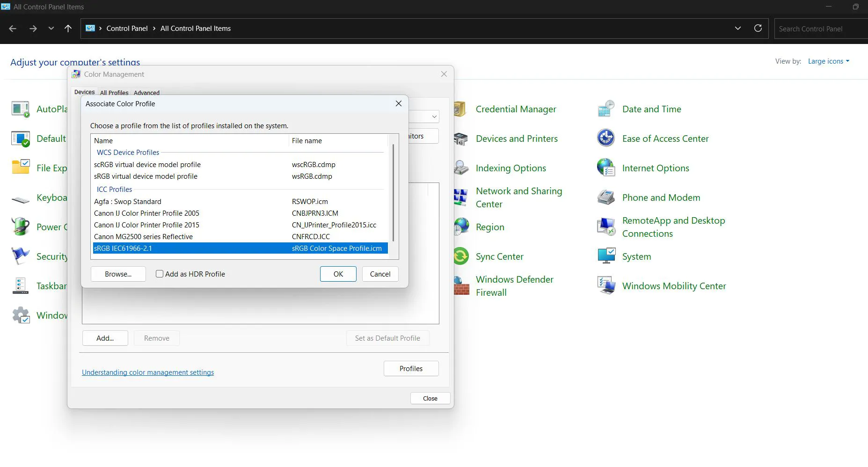Select the Agfa Swop Standard profile

pyautogui.click(x=127, y=201)
